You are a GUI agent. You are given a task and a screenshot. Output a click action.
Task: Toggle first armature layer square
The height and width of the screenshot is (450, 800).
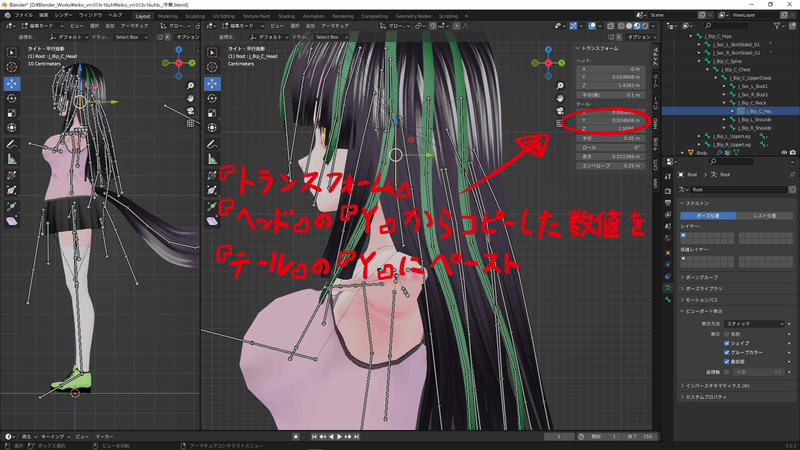tap(684, 235)
